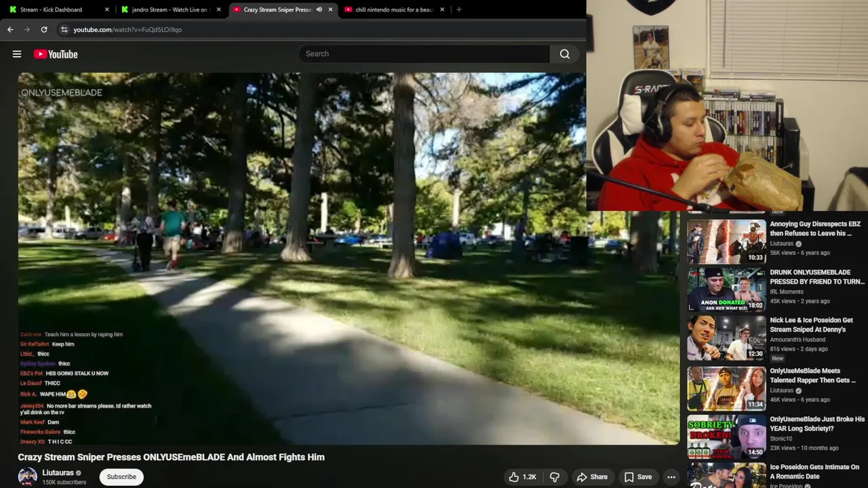Select the Crazy Stream Sniper Presses tab
Image resolution: width=868 pixels, height=488 pixels.
pyautogui.click(x=277, y=9)
